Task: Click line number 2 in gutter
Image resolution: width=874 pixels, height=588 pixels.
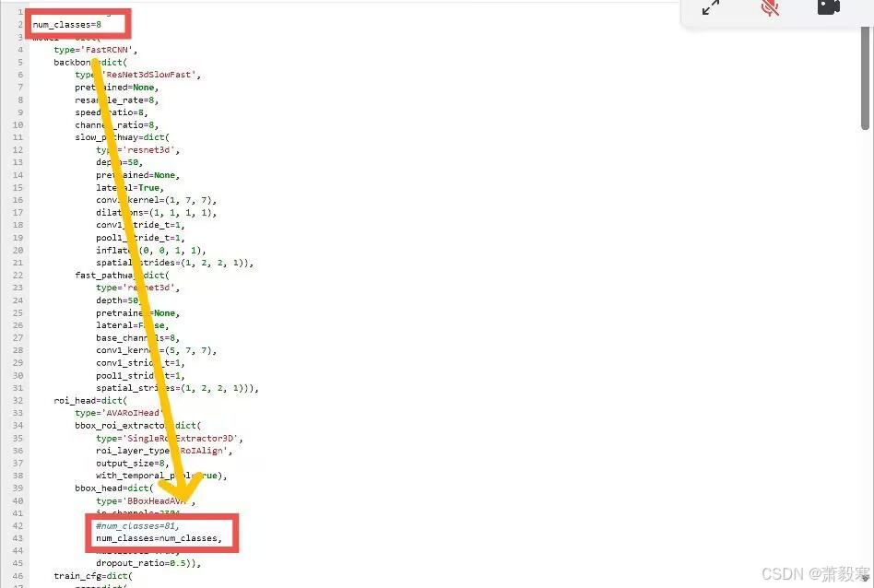Action: pos(19,24)
